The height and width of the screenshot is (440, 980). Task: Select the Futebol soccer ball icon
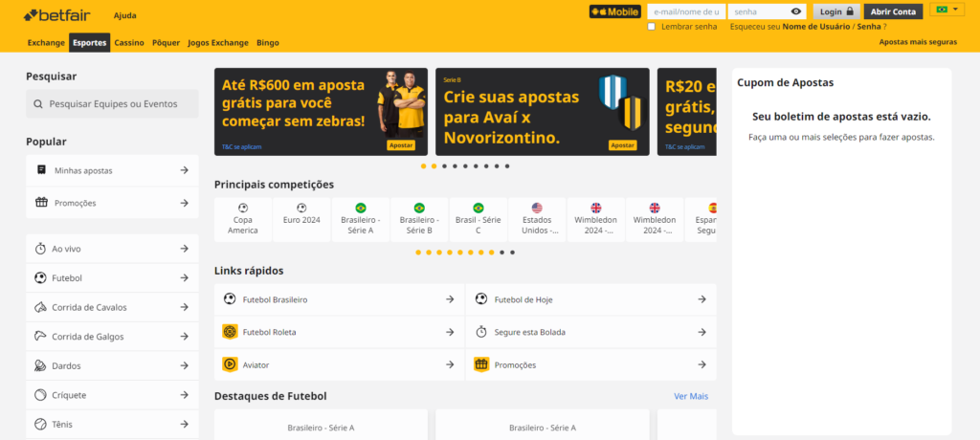point(40,278)
